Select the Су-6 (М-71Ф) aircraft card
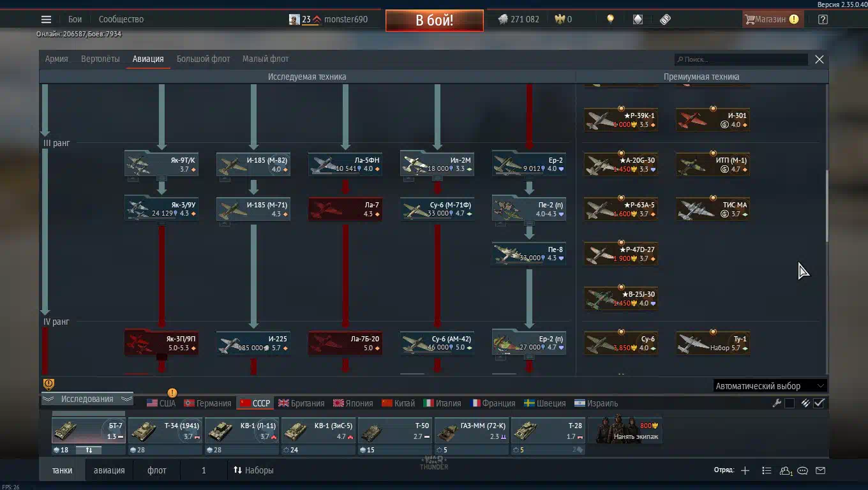Viewport: 868px width, 490px height. (437, 209)
